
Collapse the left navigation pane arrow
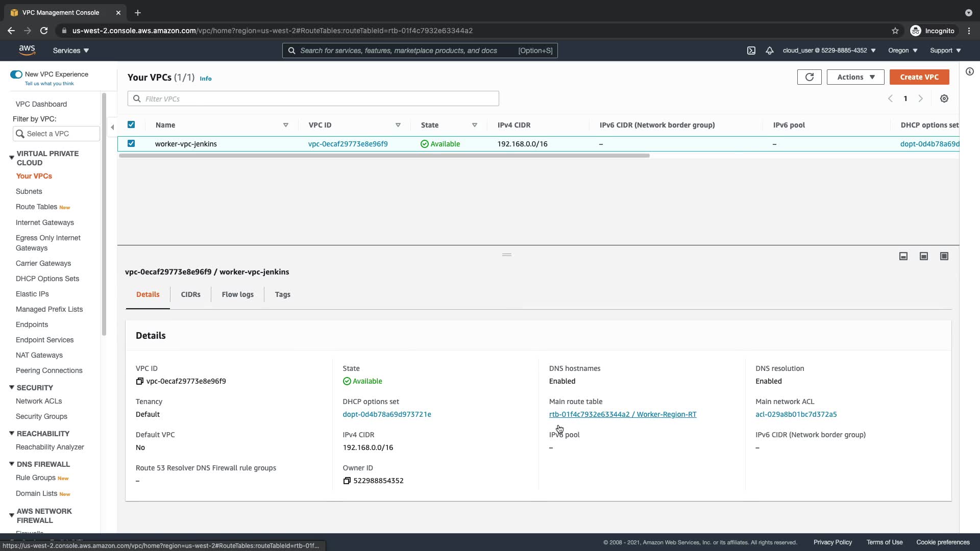point(112,127)
